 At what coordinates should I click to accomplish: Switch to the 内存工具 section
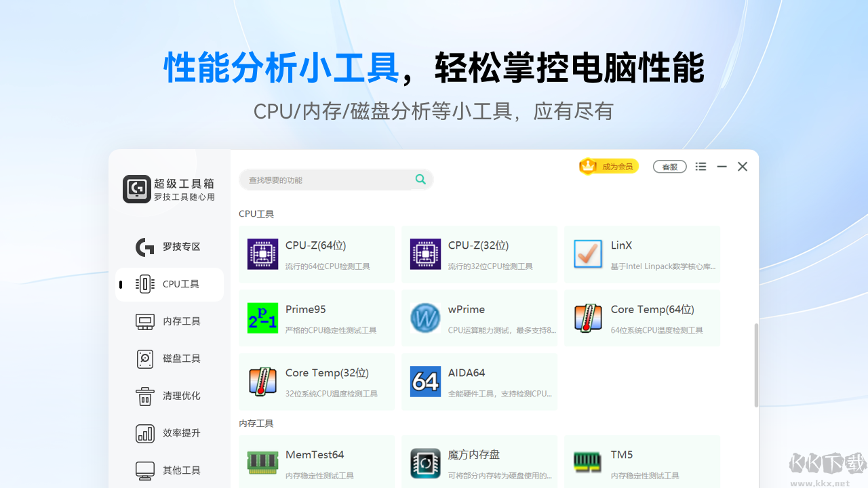145,321
